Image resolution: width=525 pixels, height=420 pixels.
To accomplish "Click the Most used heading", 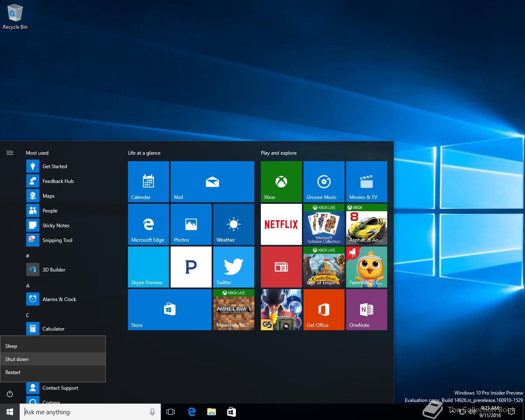I will 37,153.
